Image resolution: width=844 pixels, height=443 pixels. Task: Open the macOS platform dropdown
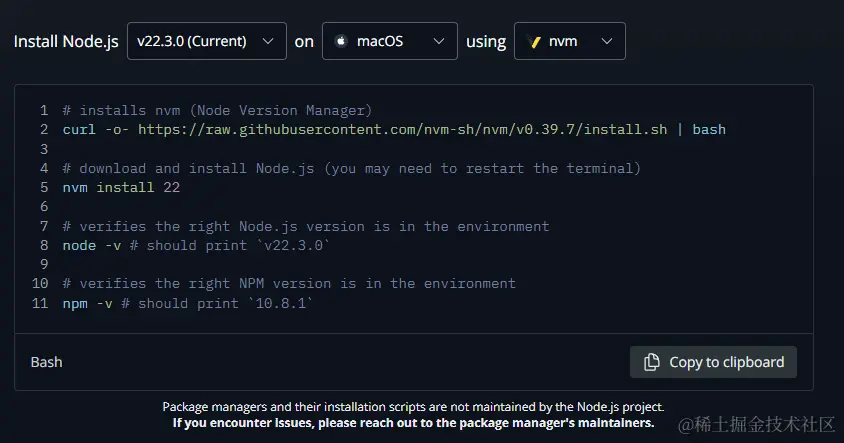[x=389, y=42]
